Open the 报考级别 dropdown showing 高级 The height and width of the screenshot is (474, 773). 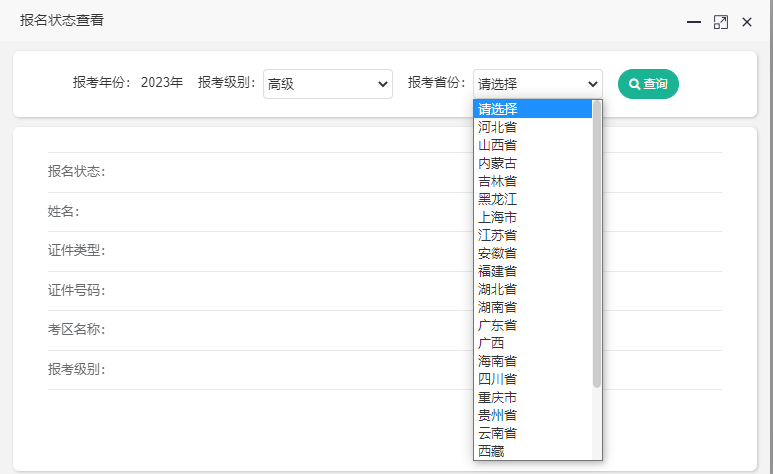(x=327, y=84)
